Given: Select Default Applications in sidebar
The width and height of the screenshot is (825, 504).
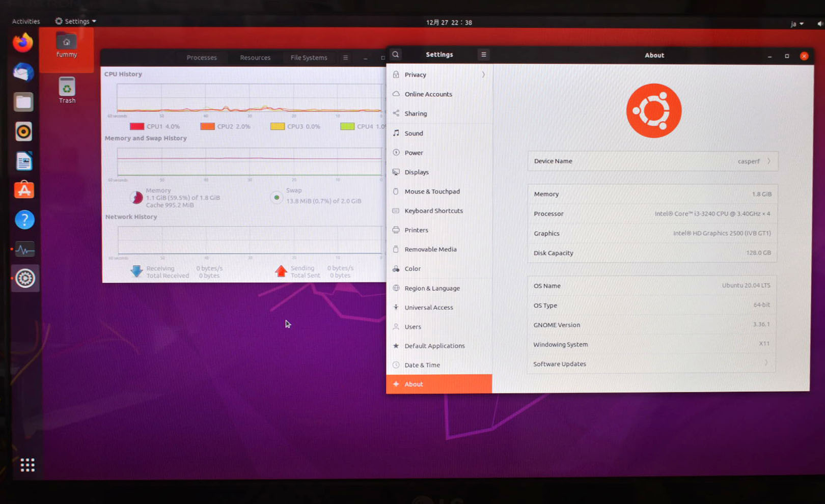Looking at the screenshot, I should [439, 346].
